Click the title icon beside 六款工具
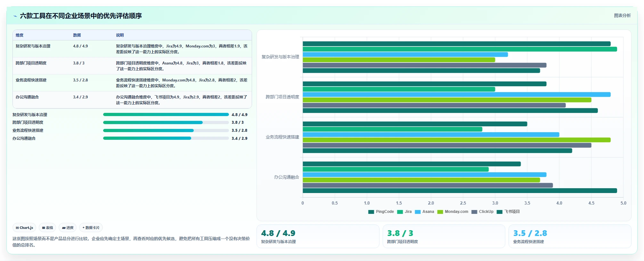 pos(15,16)
